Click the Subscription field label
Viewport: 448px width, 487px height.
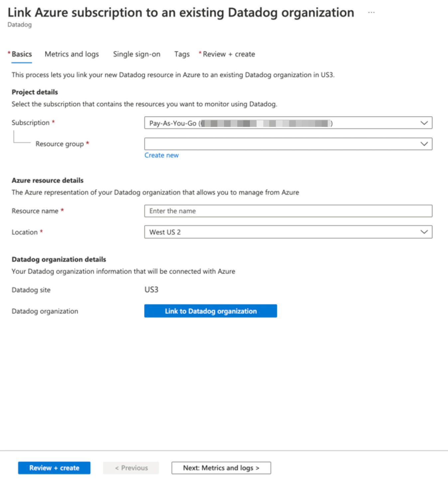(x=31, y=123)
